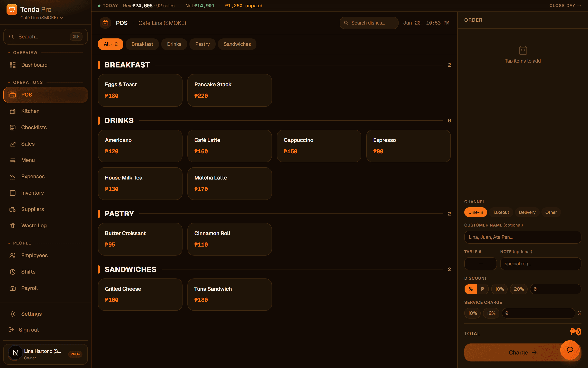Go to Suppliers
Screen dimensions: 588x368
click(46, 209)
